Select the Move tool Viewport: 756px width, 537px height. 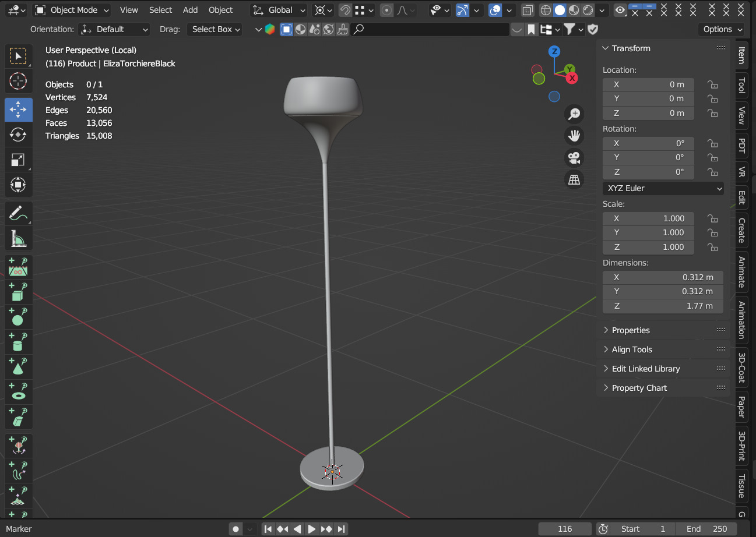(x=18, y=109)
